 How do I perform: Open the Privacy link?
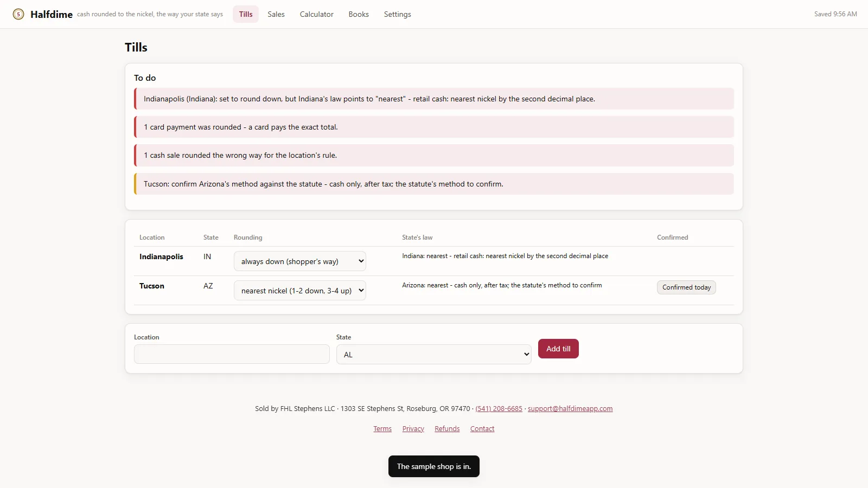[x=413, y=429]
